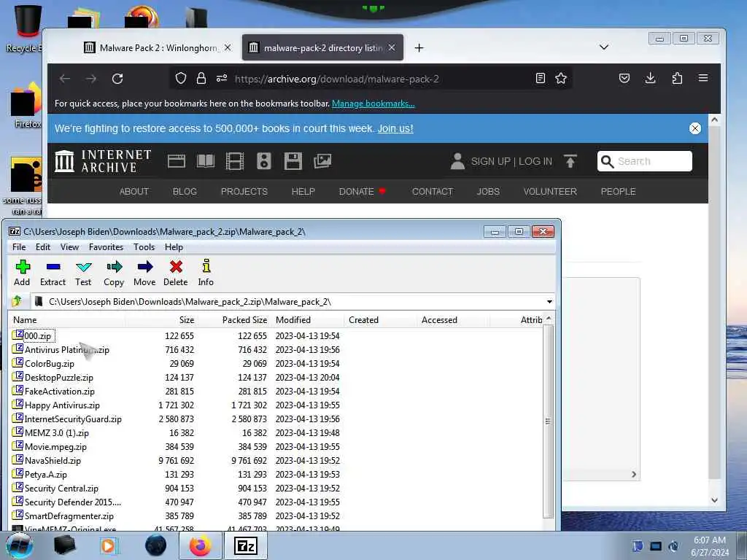Screen dimensions: 747x560
Task: Toggle Reader View in address bar
Action: [541, 78]
